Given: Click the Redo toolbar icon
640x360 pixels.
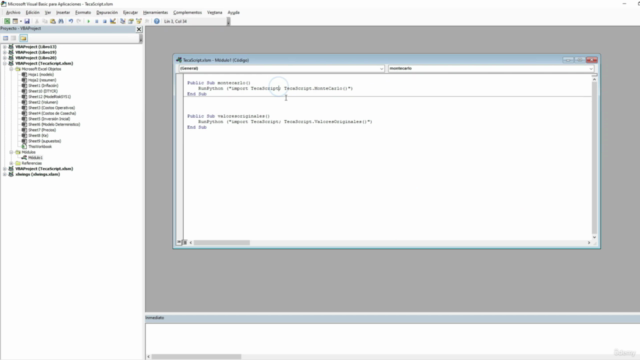Looking at the screenshot, I should 79,21.
